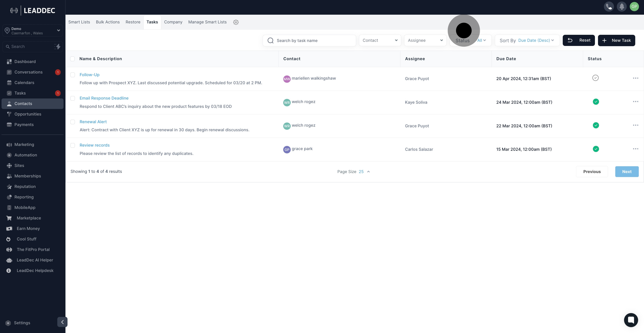Image resolution: width=644 pixels, height=333 pixels.
Task: Open the settings gear beside Manage Smart Lists
Action: pyautogui.click(x=236, y=22)
